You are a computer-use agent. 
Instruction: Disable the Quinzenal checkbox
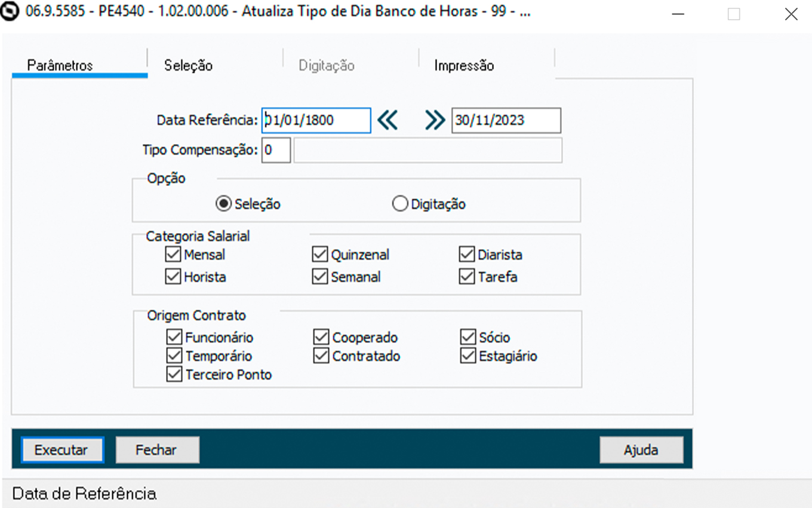click(x=320, y=255)
